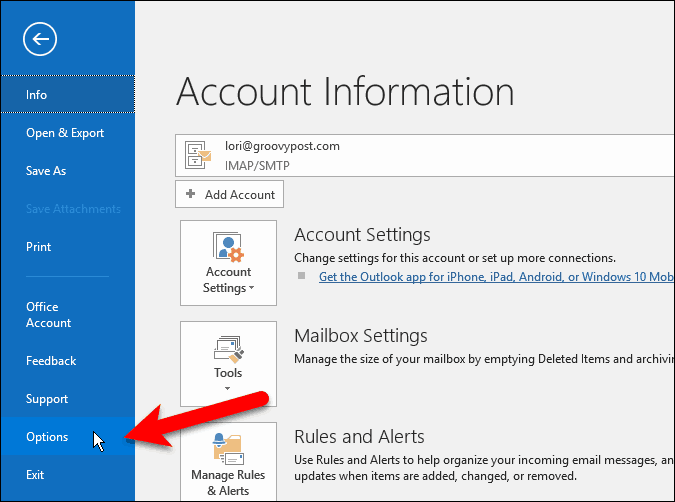
Task: Open the Print page
Action: point(68,247)
